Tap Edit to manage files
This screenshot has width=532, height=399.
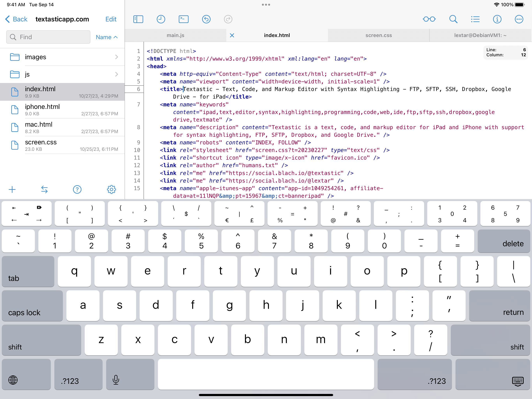[x=111, y=19]
